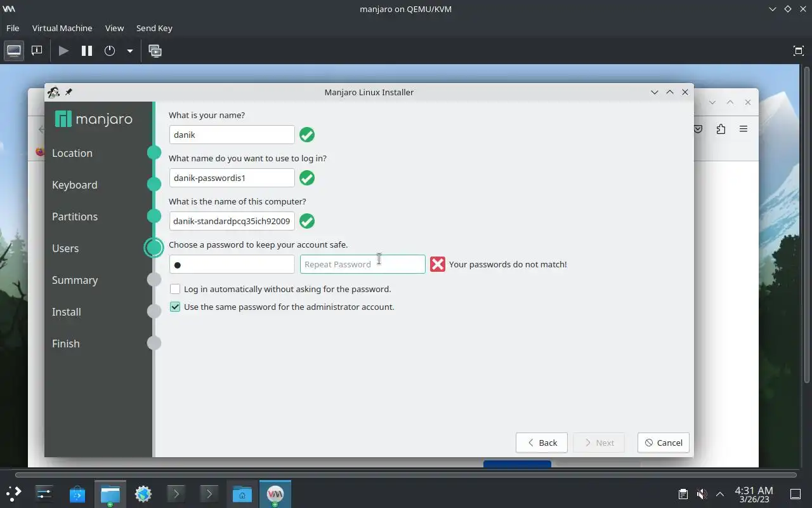Click the Back button
812x508 pixels.
[542, 443]
